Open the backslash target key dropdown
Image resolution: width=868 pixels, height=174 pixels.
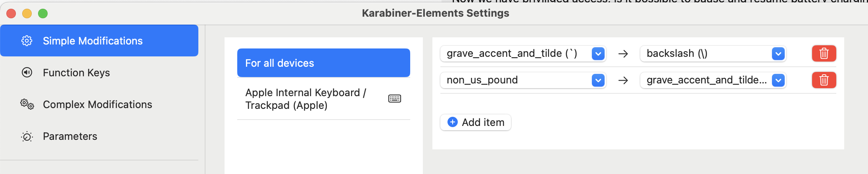point(778,54)
